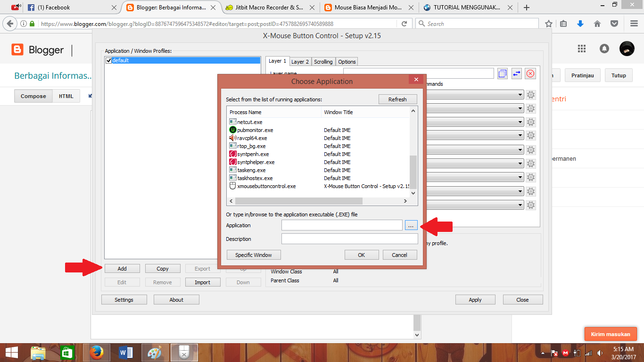Uncheck the default profile checkbox
644x362 pixels.
(x=109, y=60)
